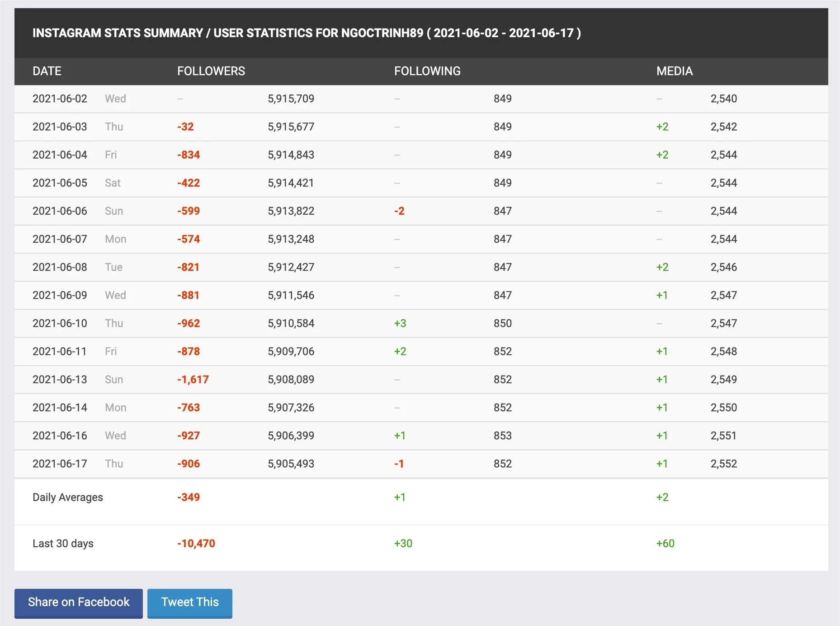Click the date 2021-06-13
The height and width of the screenshot is (626, 840).
point(60,379)
